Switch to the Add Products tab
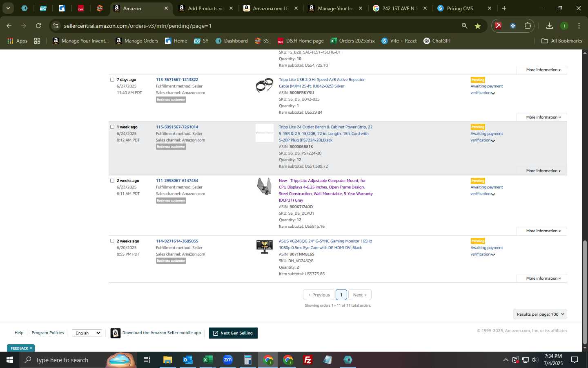 (206, 8)
